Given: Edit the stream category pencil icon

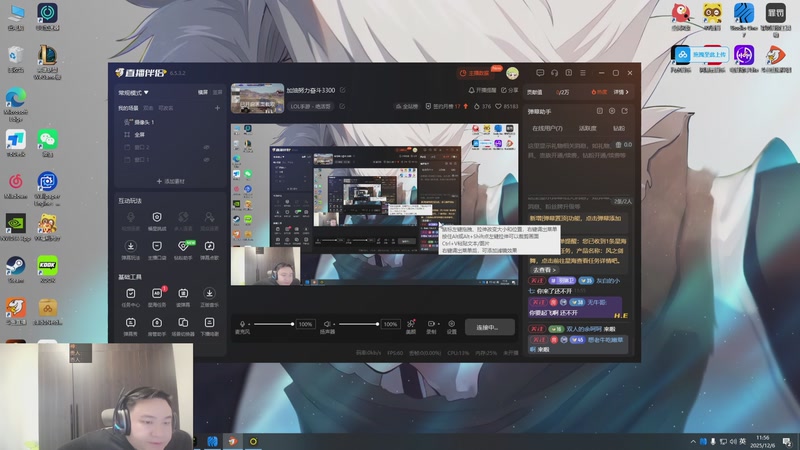Looking at the screenshot, I should pos(342,106).
